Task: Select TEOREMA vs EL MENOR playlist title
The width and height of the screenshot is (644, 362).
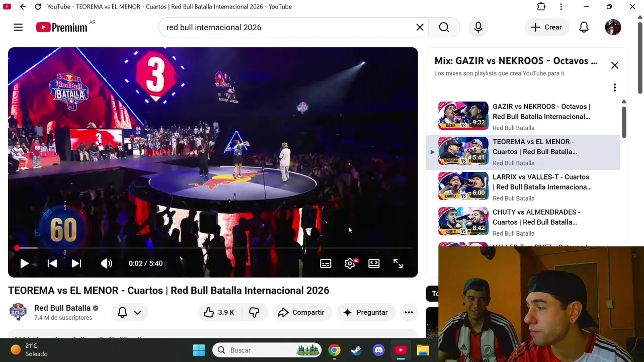Action: (x=535, y=147)
